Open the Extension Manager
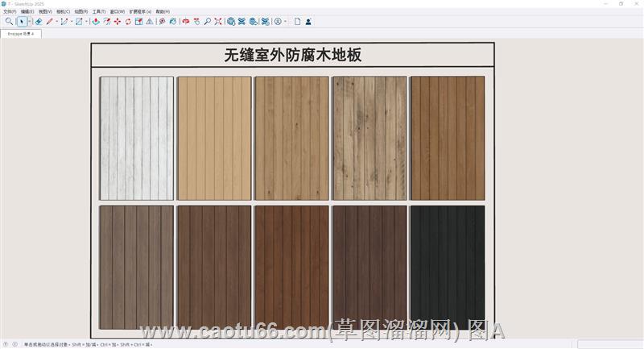The image size is (644, 349). coord(266,22)
